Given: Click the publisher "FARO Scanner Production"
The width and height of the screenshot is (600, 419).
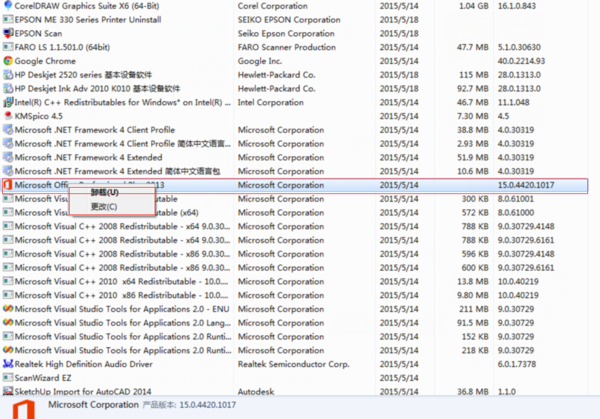Looking at the screenshot, I should 287,47.
